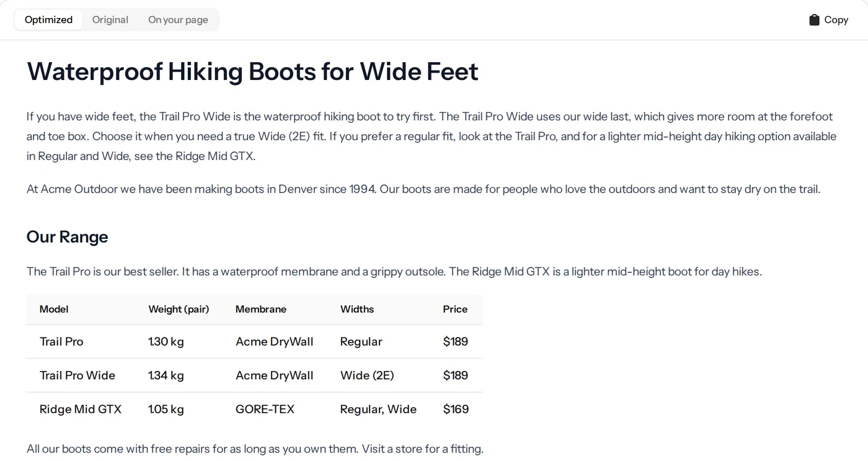Click the $169 price cell
The image size is (868, 461).
coord(456,410)
